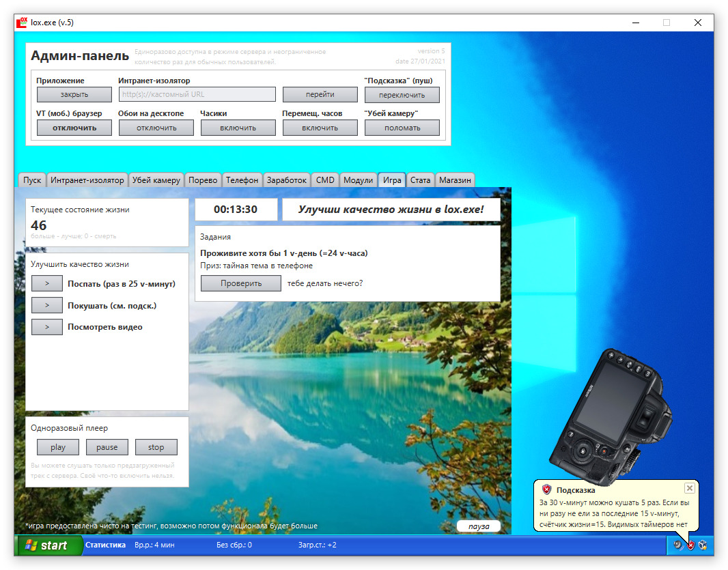Click the пауза button at game bottom
This screenshot has height=570, width=728.
(x=479, y=526)
